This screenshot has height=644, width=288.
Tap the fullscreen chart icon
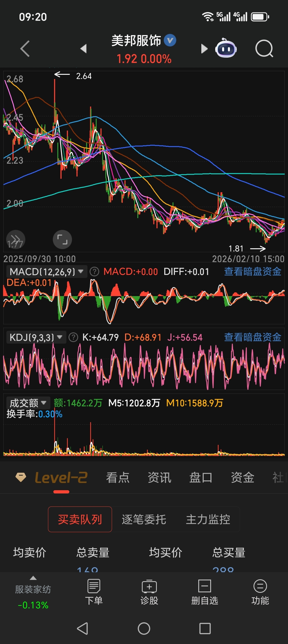tap(62, 239)
